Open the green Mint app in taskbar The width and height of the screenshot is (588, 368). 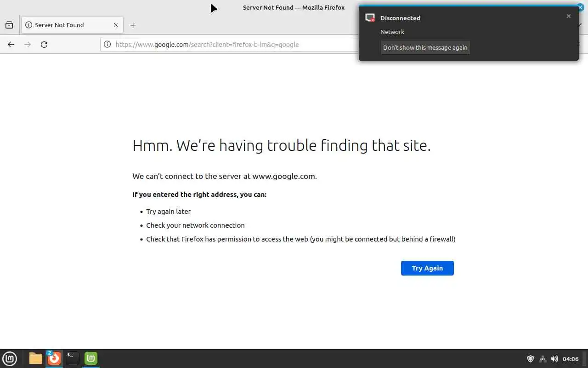(91, 358)
